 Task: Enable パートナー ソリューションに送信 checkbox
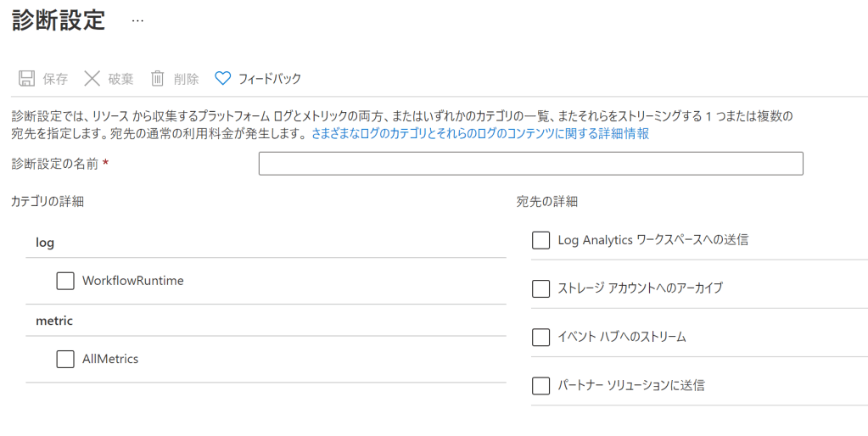point(540,385)
